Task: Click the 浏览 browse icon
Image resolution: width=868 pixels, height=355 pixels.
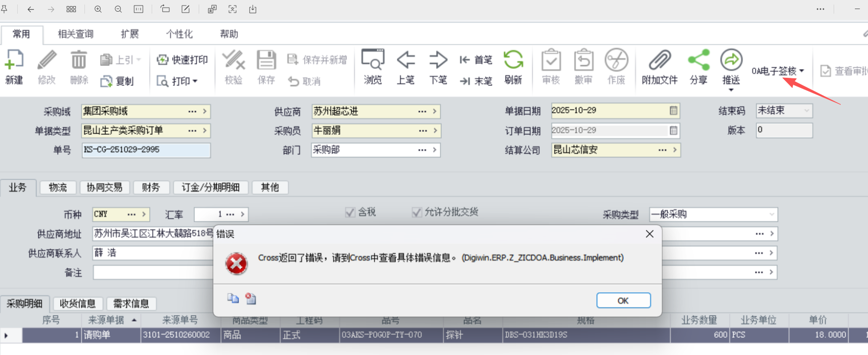Action: point(373,61)
